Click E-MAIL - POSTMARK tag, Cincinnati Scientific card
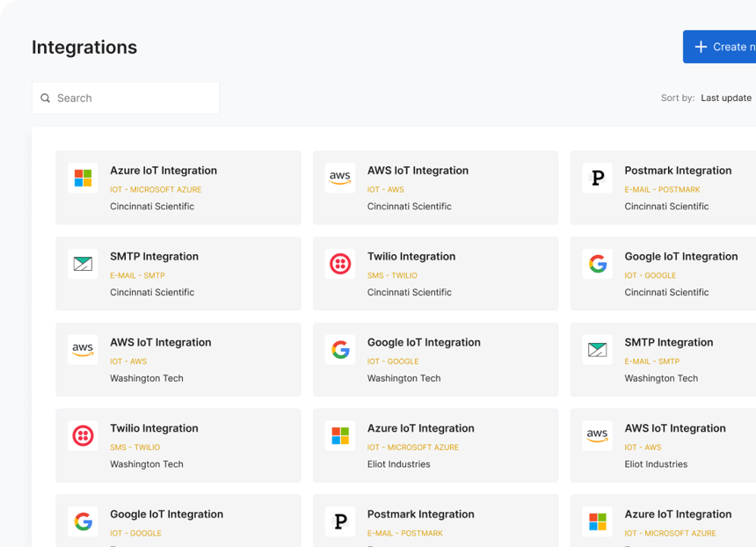The image size is (756, 547). [x=662, y=190]
